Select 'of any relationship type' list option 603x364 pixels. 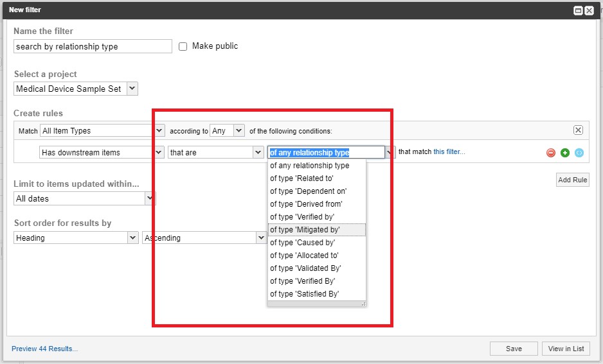(317, 166)
